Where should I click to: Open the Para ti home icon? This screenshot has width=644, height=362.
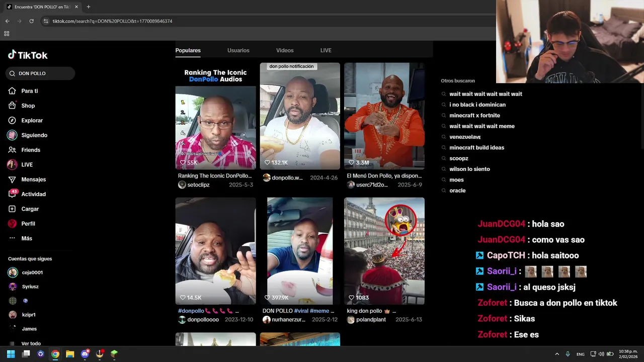point(12,91)
